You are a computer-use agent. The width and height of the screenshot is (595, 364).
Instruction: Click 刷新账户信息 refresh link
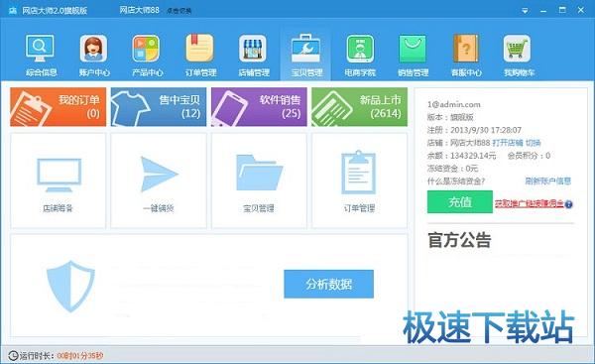tap(548, 181)
